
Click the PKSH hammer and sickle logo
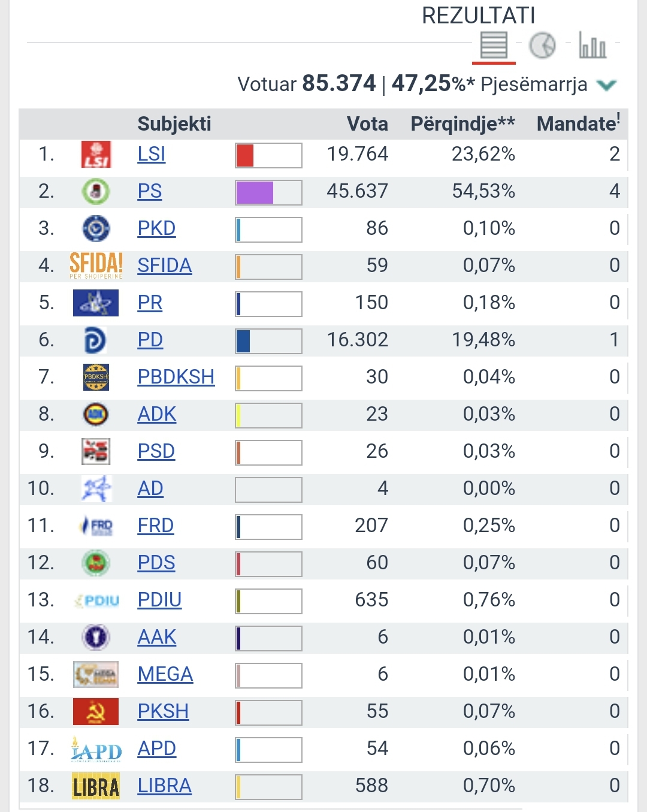click(x=96, y=712)
